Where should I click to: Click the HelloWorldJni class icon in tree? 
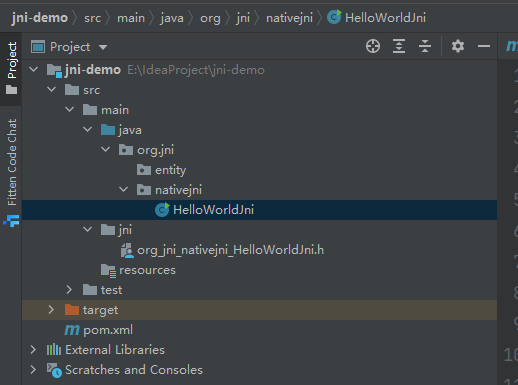coord(162,210)
